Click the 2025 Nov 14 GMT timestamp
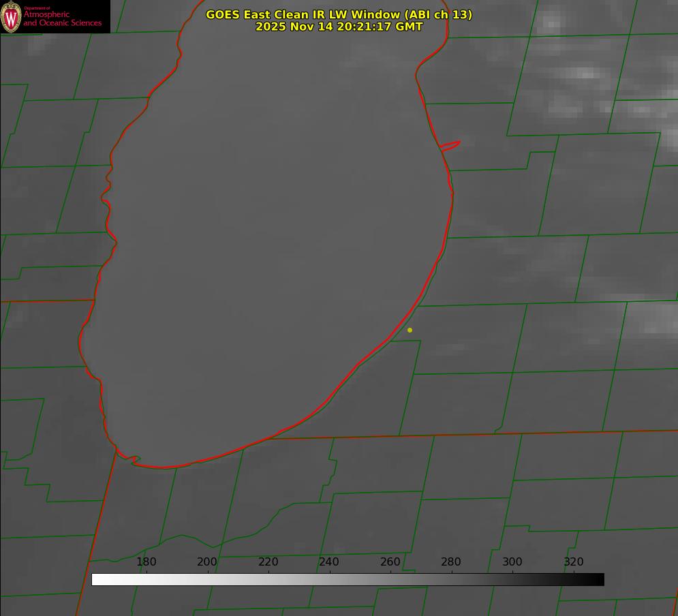 point(339,27)
